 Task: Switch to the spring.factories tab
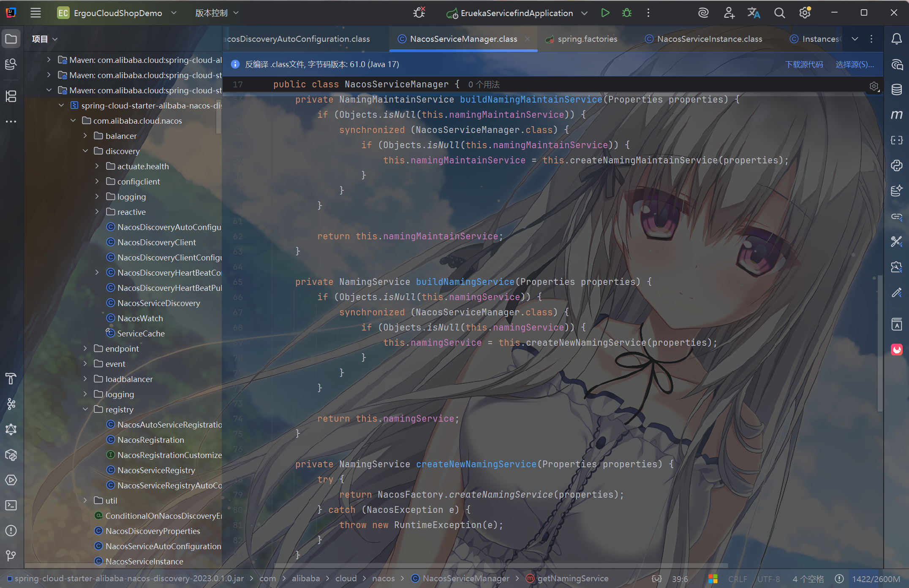point(581,39)
